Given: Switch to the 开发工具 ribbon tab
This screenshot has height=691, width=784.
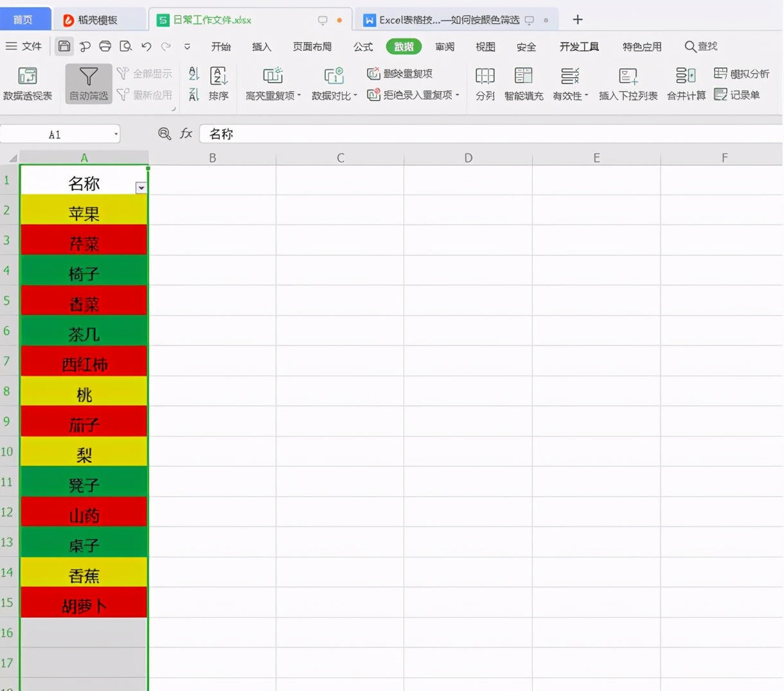Looking at the screenshot, I should coord(579,46).
